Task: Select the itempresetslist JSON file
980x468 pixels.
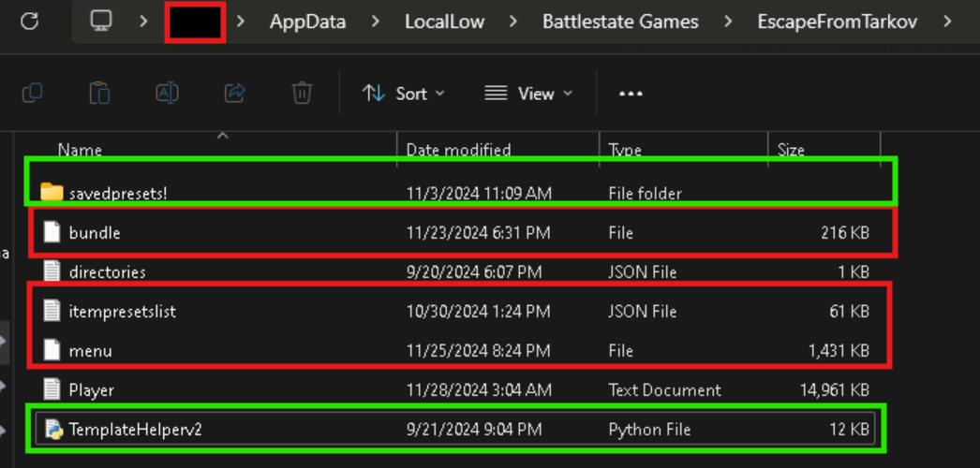Action: (x=122, y=312)
